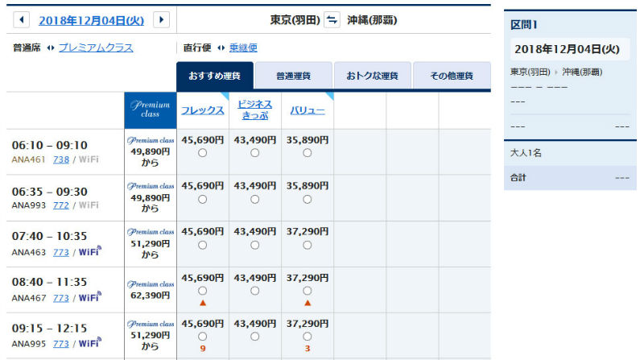Image resolution: width=644 pixels, height=360 pixels.
Task: Click WiFi icon on ANA995 flight
Action: pyautogui.click(x=89, y=343)
